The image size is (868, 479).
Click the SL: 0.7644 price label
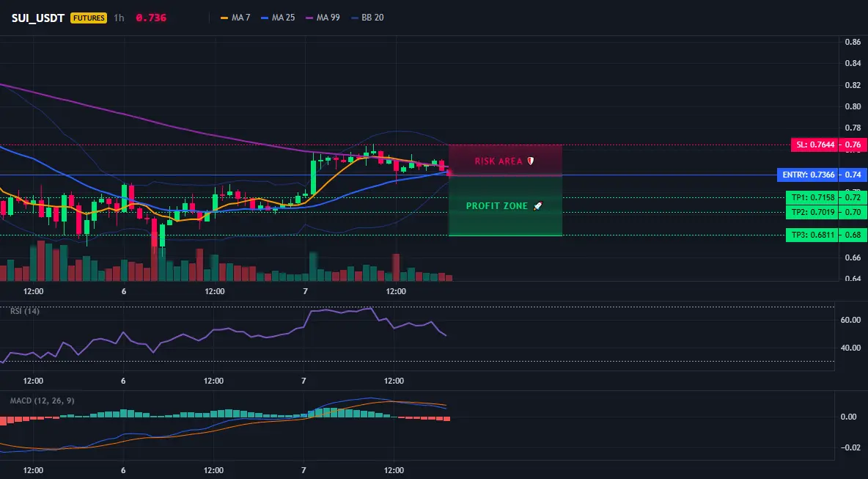click(815, 145)
